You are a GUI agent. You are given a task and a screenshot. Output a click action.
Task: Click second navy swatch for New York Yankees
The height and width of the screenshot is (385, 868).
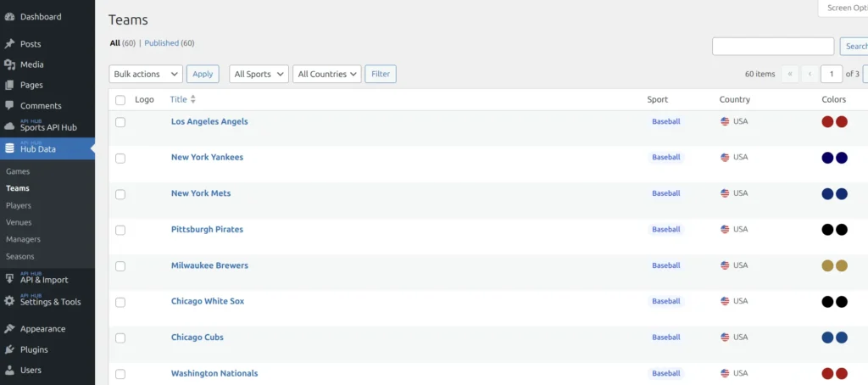[842, 158]
